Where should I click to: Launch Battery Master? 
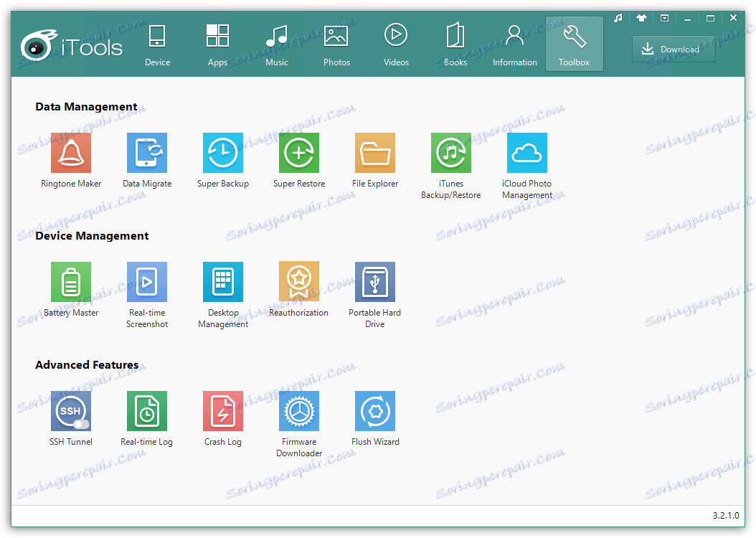pos(71,282)
